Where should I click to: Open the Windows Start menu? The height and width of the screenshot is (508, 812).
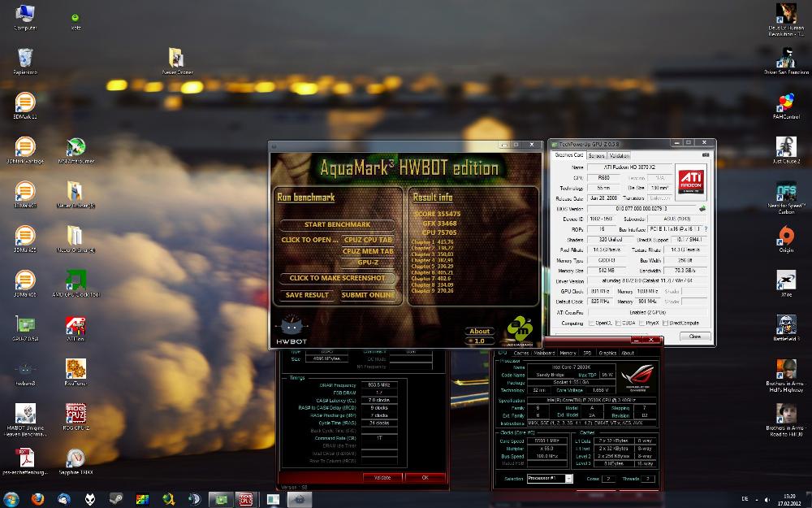[x=11, y=499]
